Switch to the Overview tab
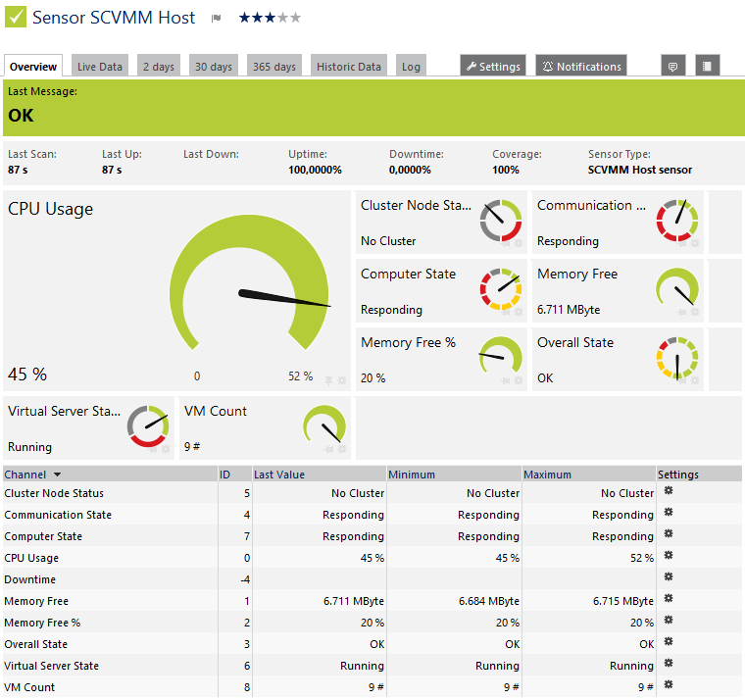Screen dimensions: 745x700 coord(33,66)
